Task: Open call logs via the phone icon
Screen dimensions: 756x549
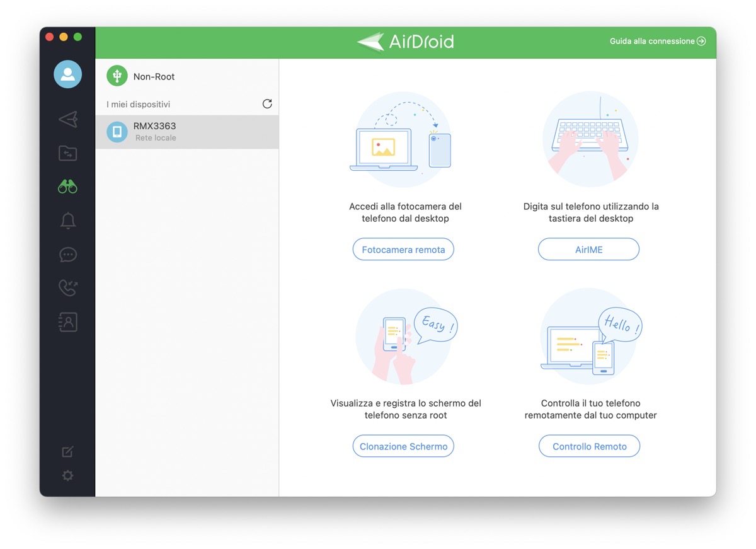Action: [x=67, y=288]
